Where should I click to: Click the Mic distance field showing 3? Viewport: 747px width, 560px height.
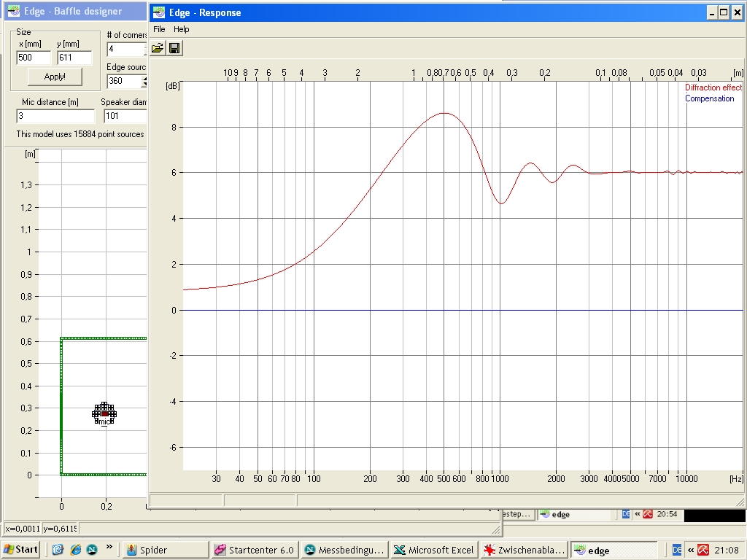point(55,116)
